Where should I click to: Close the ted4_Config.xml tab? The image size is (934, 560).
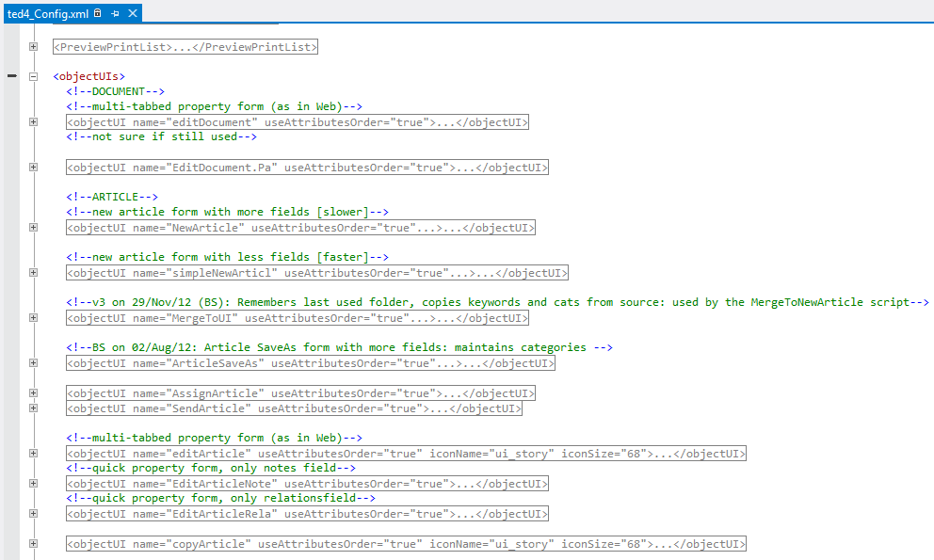point(133,13)
